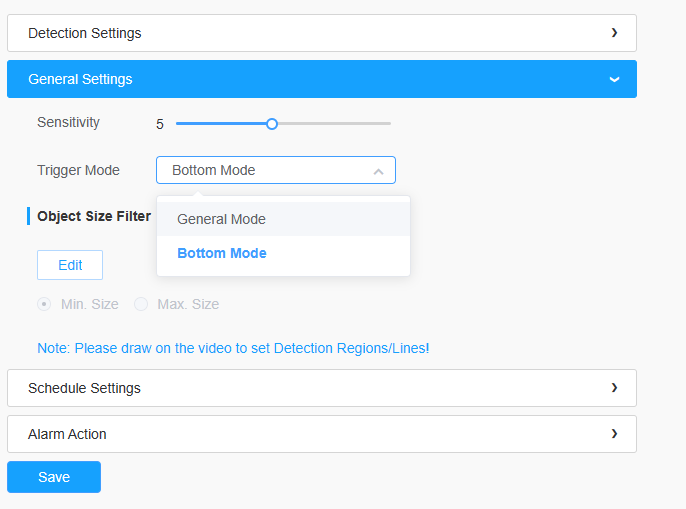Click the General Settings header bar
686x509 pixels.
[x=322, y=79]
